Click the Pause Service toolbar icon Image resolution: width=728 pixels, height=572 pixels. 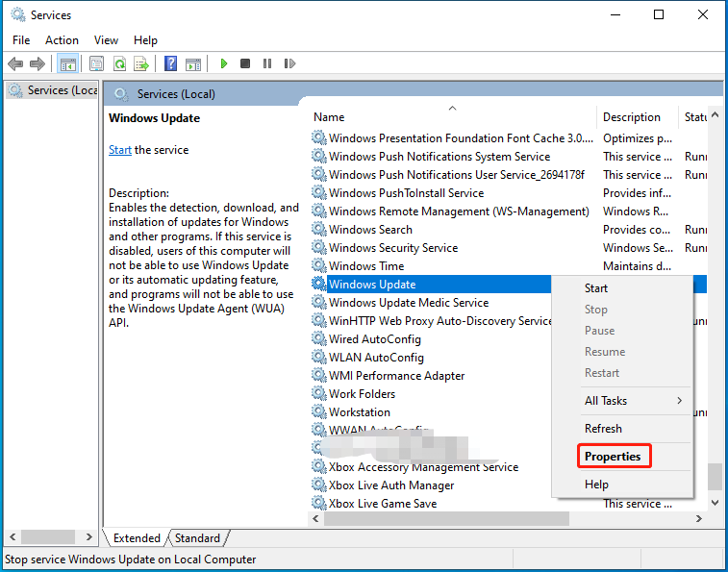267,63
